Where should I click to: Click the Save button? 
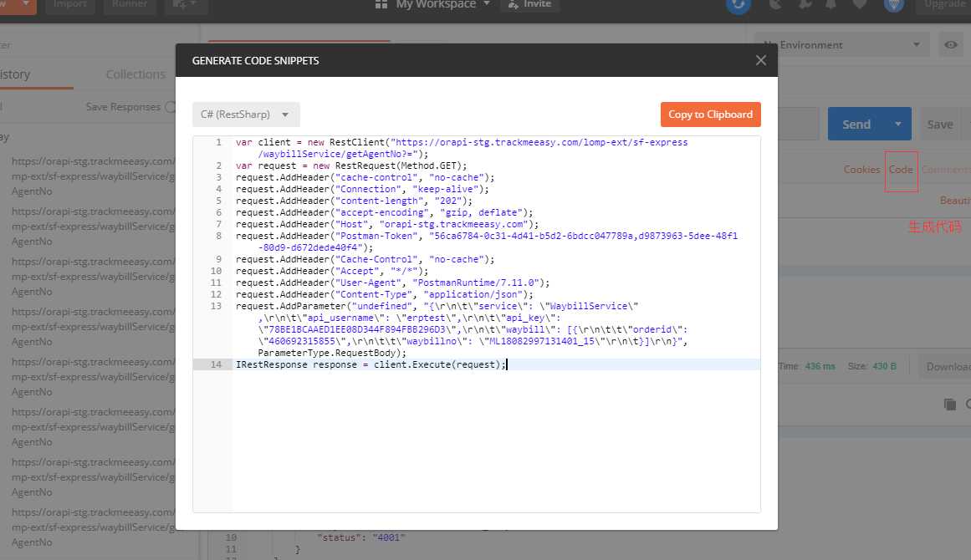pyautogui.click(x=940, y=124)
